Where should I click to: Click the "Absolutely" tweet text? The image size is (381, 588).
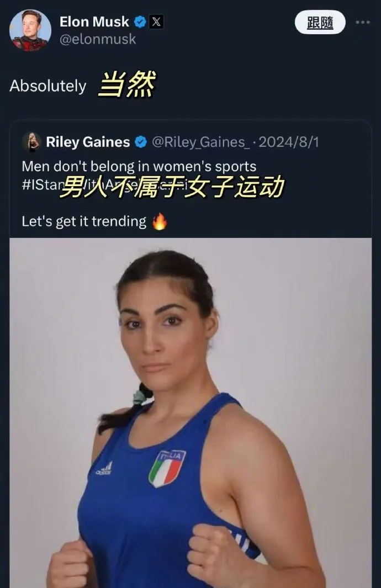(48, 86)
